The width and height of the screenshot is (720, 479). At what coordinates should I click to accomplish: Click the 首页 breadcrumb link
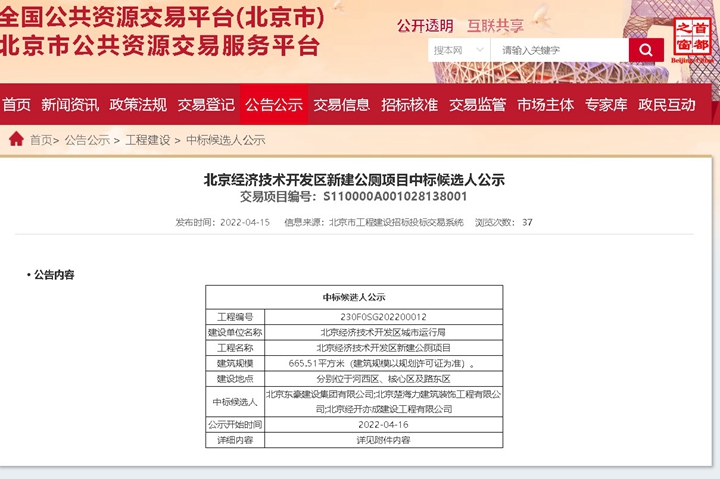41,140
